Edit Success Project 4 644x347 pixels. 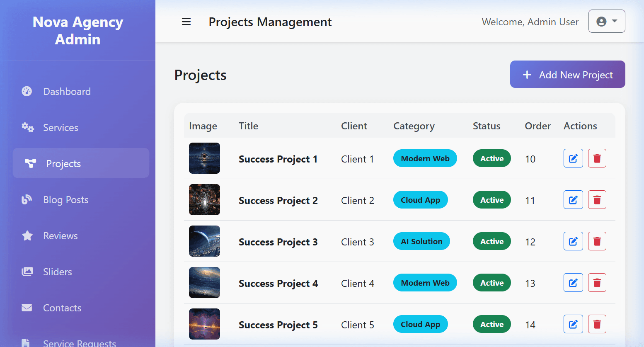[x=573, y=283]
